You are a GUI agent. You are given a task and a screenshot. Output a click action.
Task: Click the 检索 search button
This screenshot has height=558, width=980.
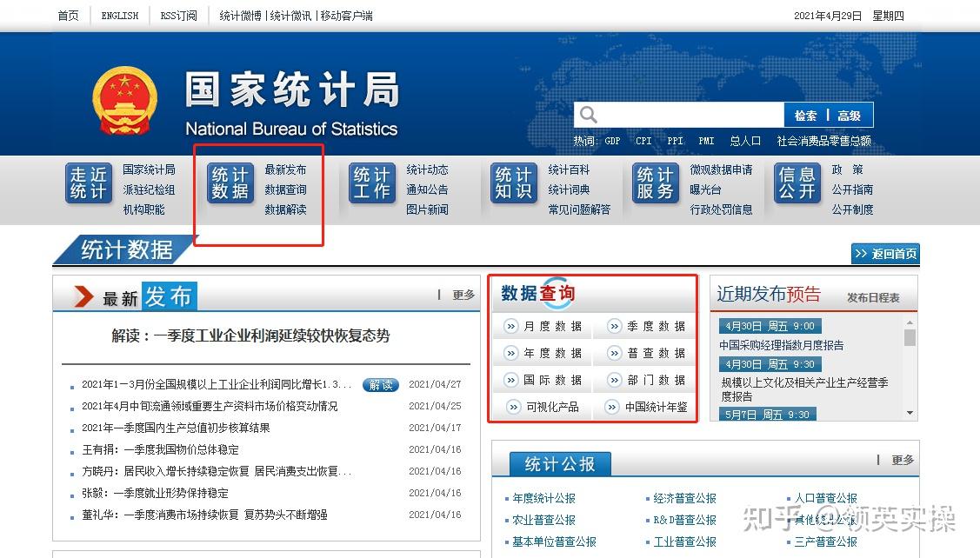[x=805, y=116]
